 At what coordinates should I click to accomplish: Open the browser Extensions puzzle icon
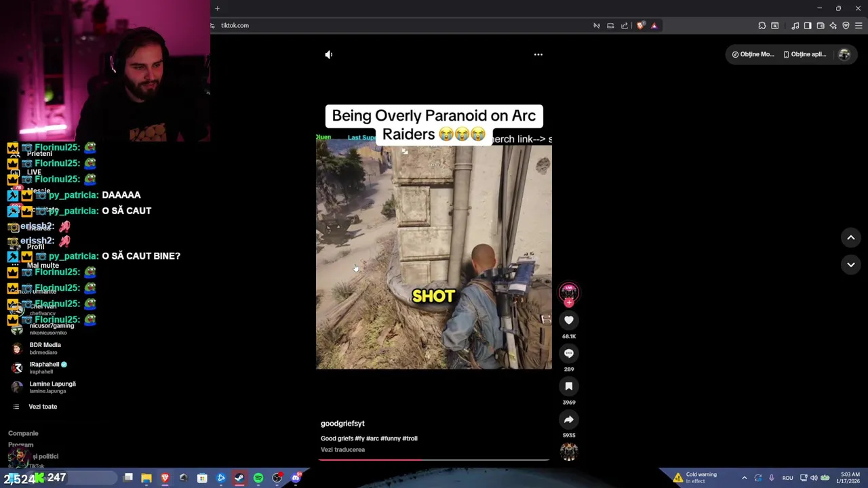[x=762, y=26]
